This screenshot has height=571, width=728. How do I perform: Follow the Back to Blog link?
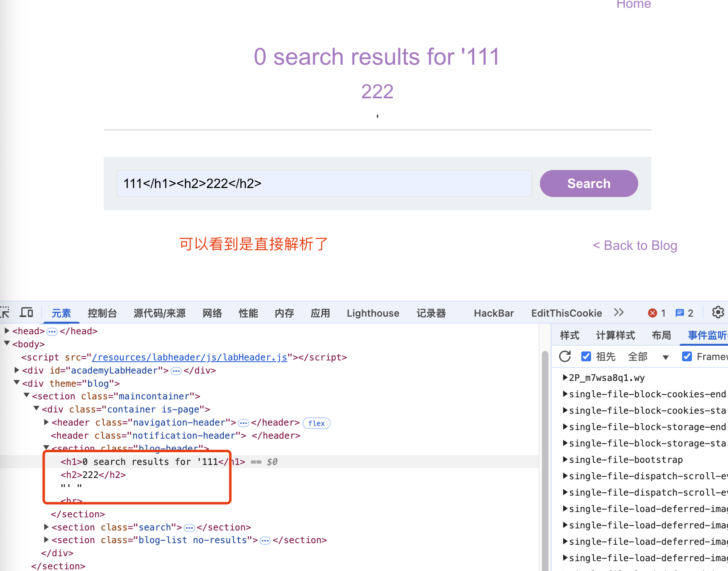coord(635,245)
